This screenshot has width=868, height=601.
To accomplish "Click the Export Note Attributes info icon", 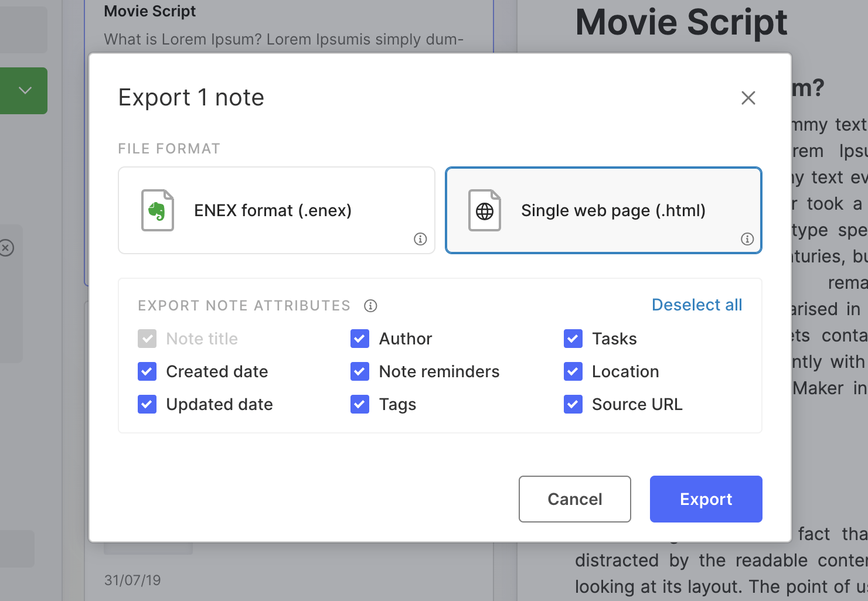I will pyautogui.click(x=370, y=306).
